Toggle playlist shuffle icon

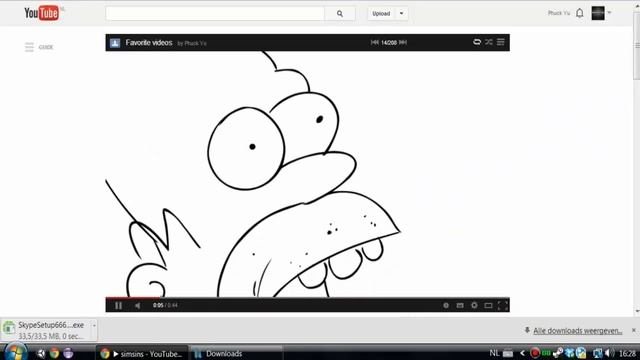489,42
